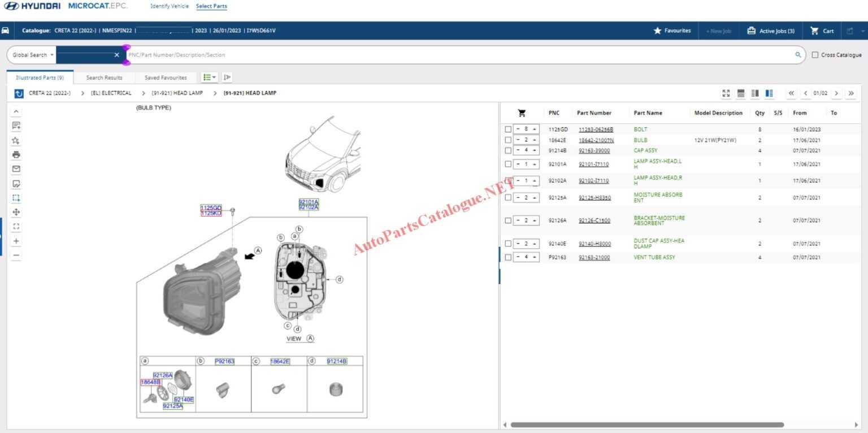
Task: Select the checkbox for the VENT TUBE ASSY row
Action: pos(507,257)
